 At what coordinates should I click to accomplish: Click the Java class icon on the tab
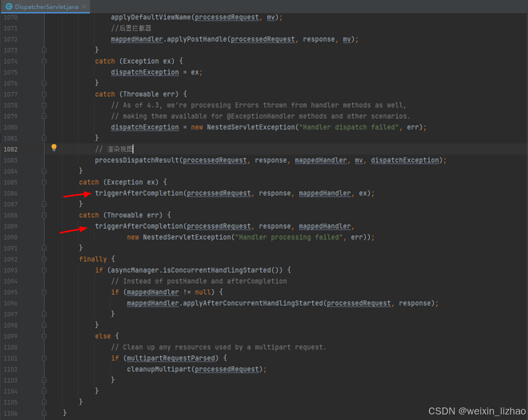point(9,6)
